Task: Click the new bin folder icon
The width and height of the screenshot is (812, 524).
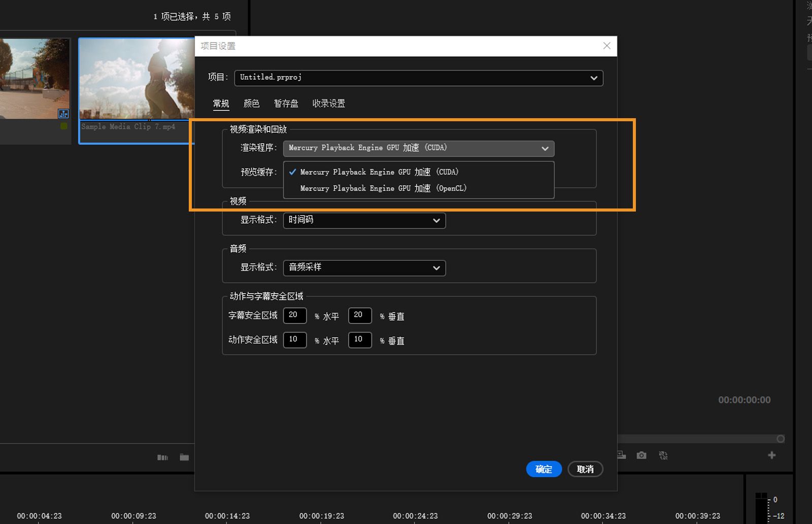Action: click(x=184, y=458)
